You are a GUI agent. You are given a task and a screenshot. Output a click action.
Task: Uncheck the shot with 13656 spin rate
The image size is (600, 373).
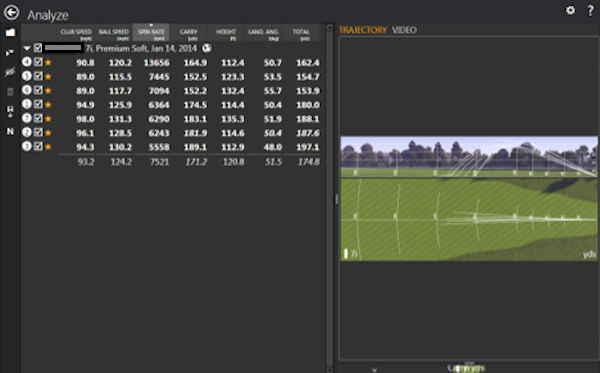(38, 62)
